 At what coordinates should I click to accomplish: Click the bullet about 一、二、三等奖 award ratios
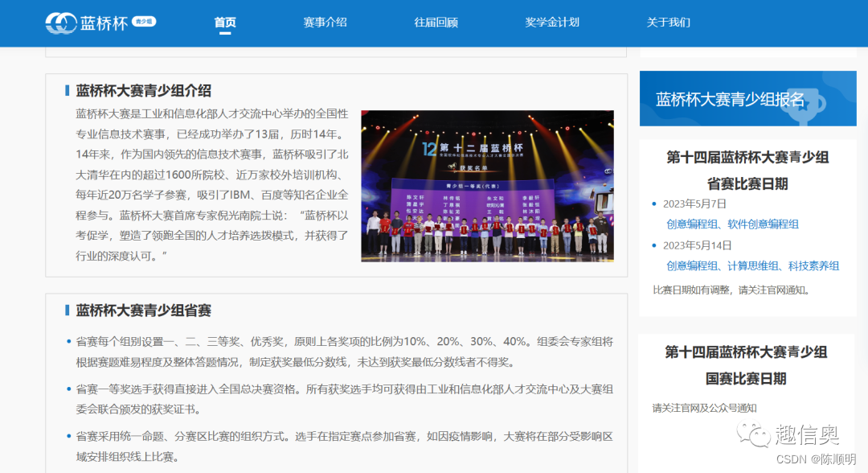pos(344,352)
